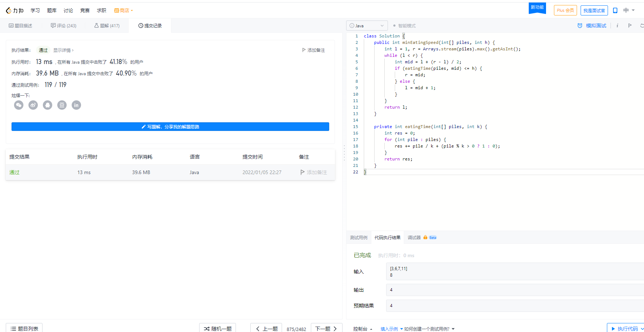Viewport: 644px width, 332px height.
Task: Open editor info 'i' icon
Action: click(x=617, y=26)
